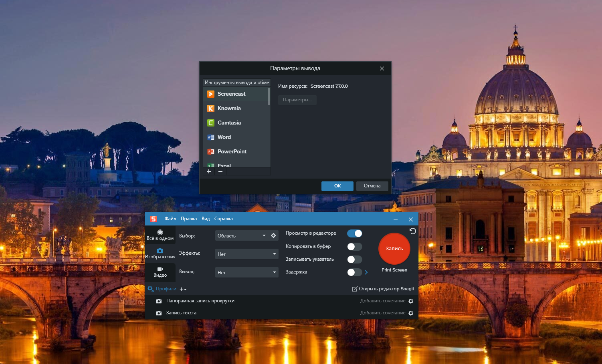
Task: Open selection settings gear beside Область
Action: pos(273,235)
